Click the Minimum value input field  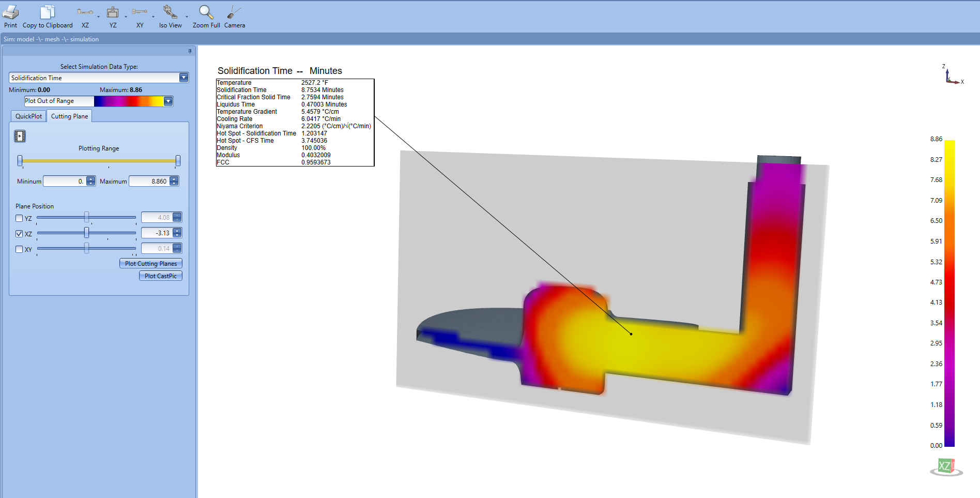pos(65,181)
